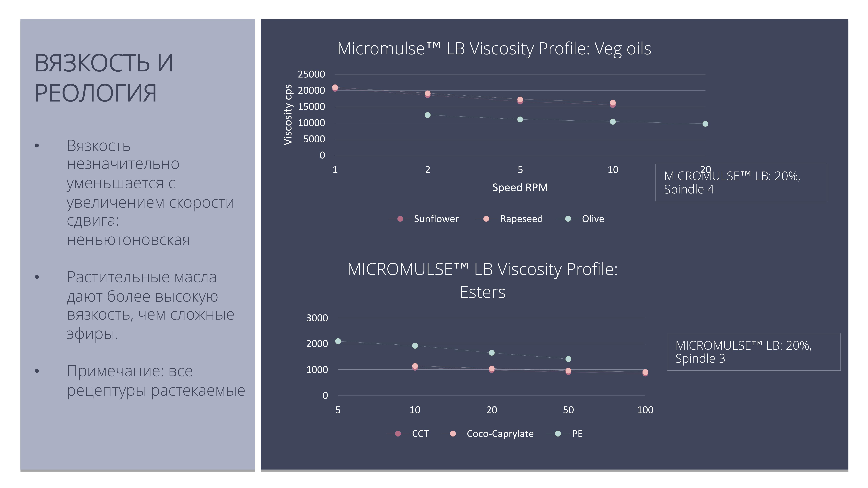This screenshot has width=868, height=488.
Task: Click the "Speed RPM" axis title
Action: (x=520, y=188)
